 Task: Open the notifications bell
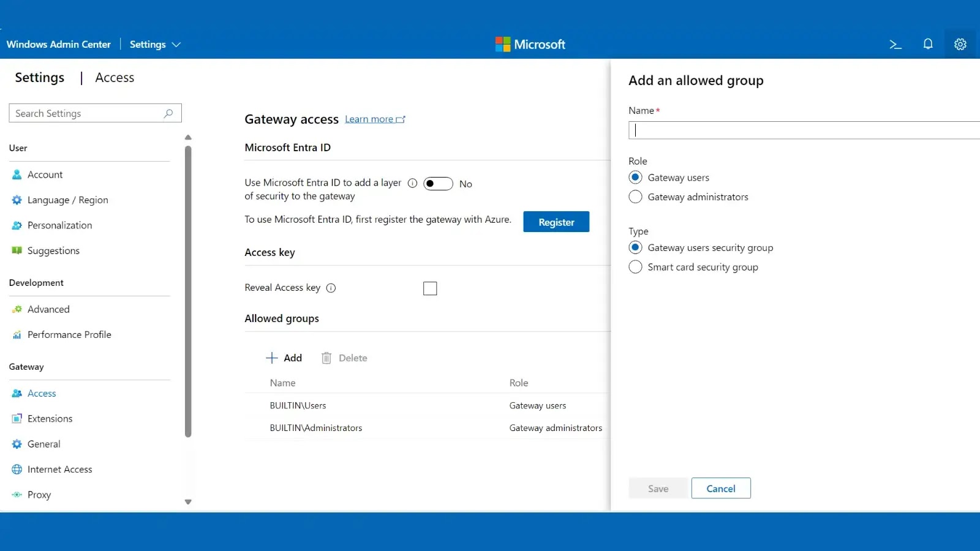point(928,44)
